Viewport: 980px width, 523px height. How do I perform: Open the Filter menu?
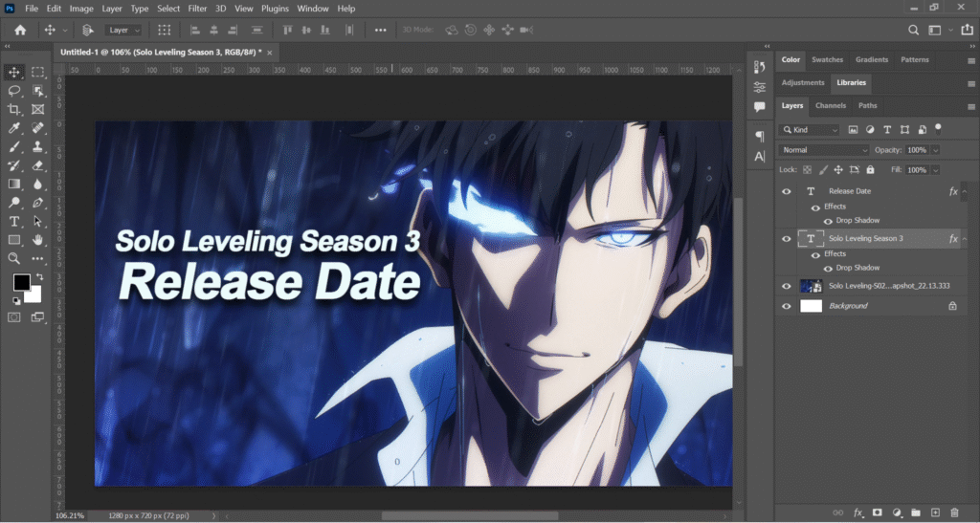197,9
